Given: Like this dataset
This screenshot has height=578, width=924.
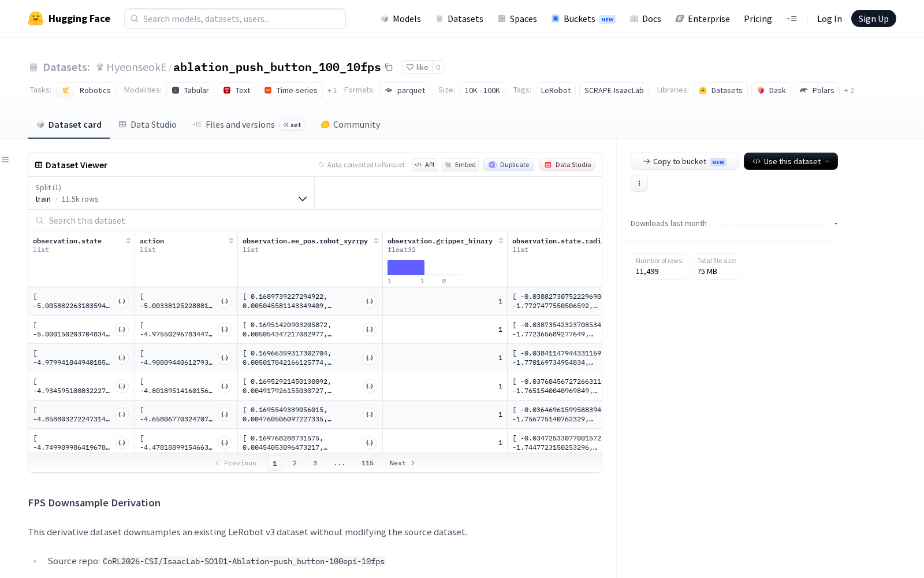Looking at the screenshot, I should (x=417, y=67).
